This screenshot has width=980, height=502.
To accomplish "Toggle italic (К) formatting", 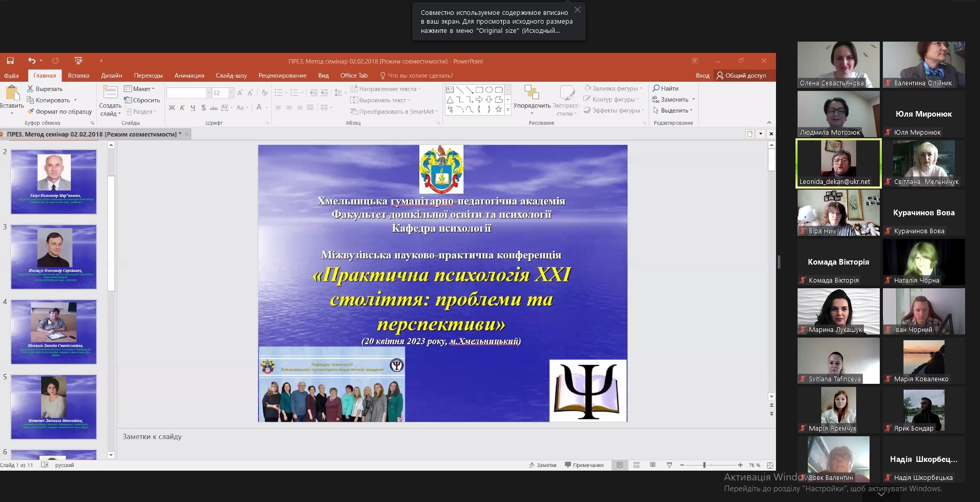I will click(x=182, y=108).
